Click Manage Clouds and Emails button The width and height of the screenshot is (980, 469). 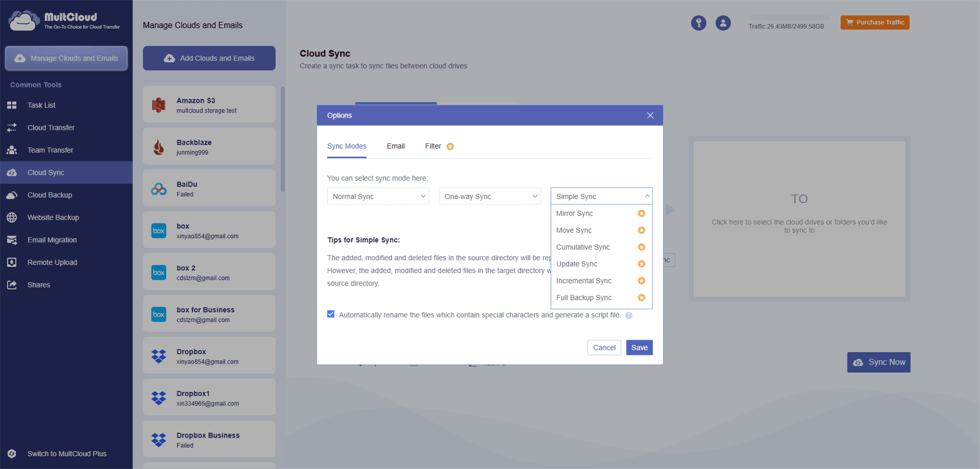click(x=66, y=58)
